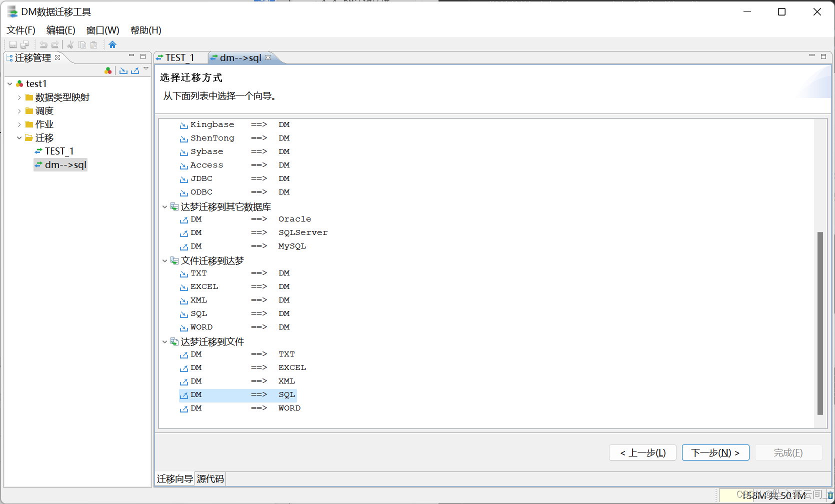Collapse the 达梦迁移到其它数据库 group
Image resolution: width=835 pixels, height=504 pixels.
[x=164, y=207]
